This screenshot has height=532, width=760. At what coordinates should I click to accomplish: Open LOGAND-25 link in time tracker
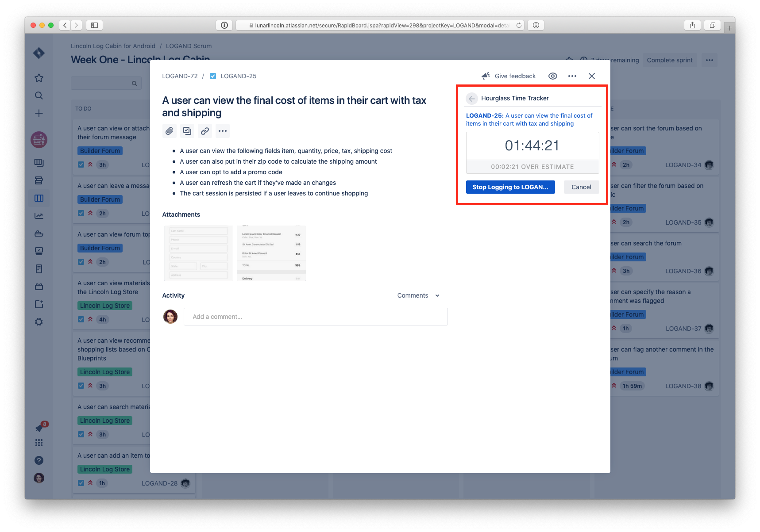(529, 119)
